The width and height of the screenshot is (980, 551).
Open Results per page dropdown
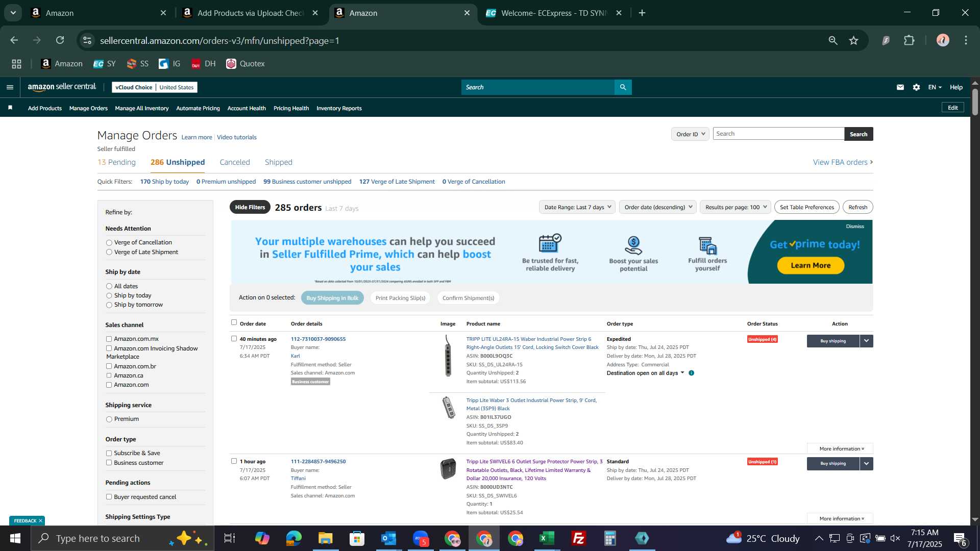pos(735,207)
